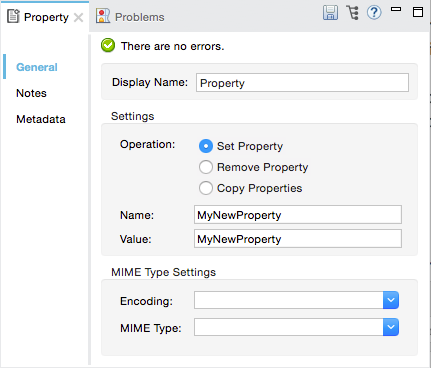Click the Problems tab icon
The width and height of the screenshot is (431, 368).
[103, 16]
